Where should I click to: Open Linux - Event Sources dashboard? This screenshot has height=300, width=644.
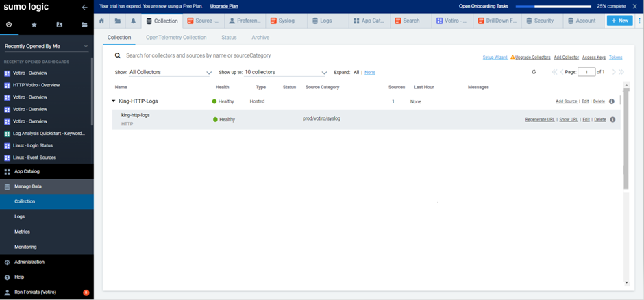(34, 158)
